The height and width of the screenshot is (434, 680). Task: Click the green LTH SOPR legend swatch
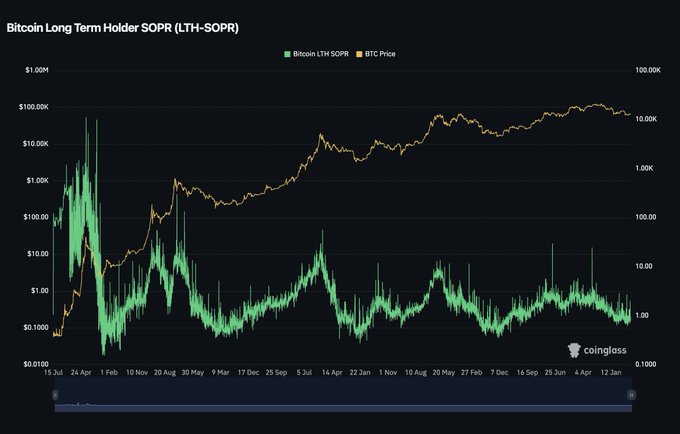tap(287, 54)
